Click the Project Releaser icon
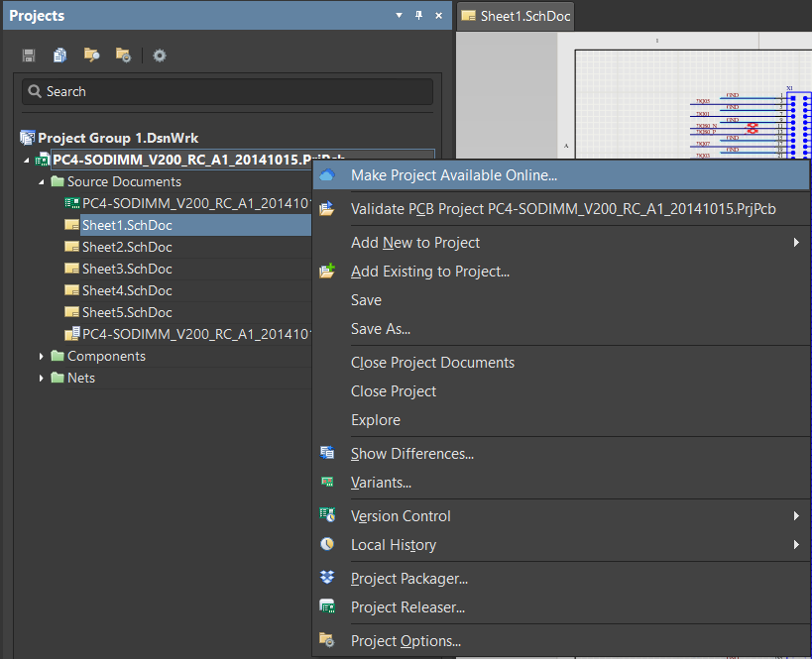Screen dimensions: 812x659 click(x=327, y=606)
